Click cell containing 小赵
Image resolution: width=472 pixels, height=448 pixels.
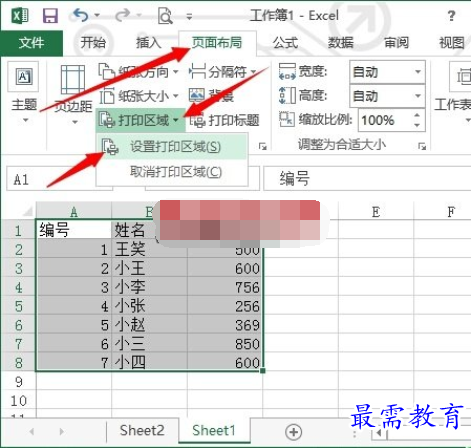tap(149, 325)
